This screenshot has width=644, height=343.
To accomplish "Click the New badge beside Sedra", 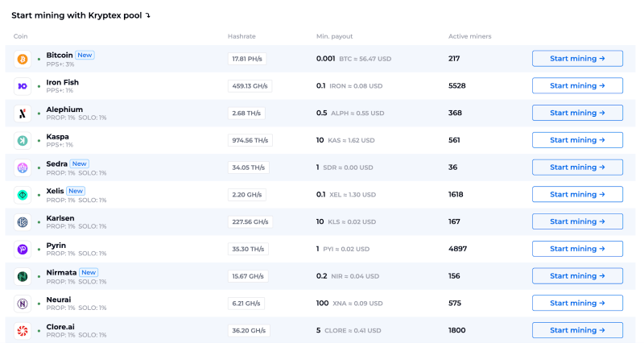I will click(80, 163).
